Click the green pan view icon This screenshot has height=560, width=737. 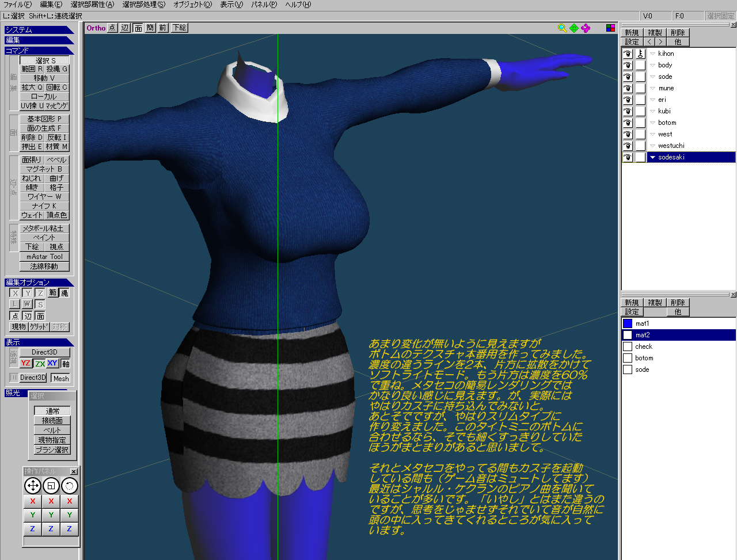(x=574, y=28)
